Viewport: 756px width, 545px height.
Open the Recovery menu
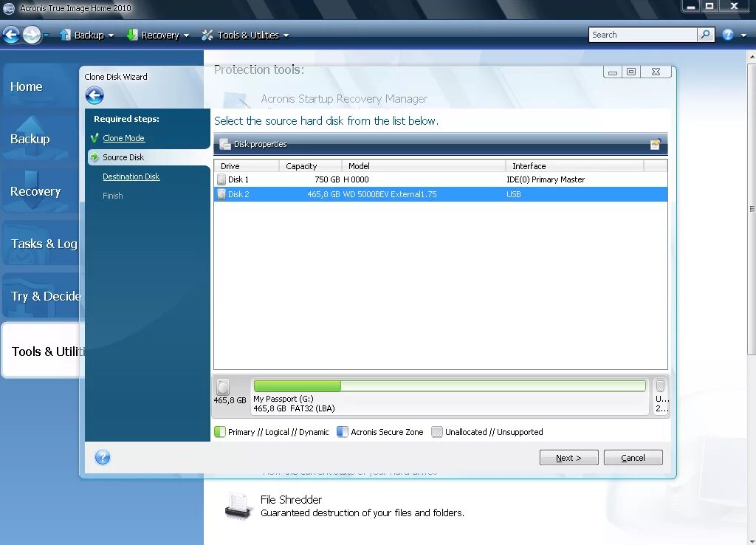click(x=158, y=35)
